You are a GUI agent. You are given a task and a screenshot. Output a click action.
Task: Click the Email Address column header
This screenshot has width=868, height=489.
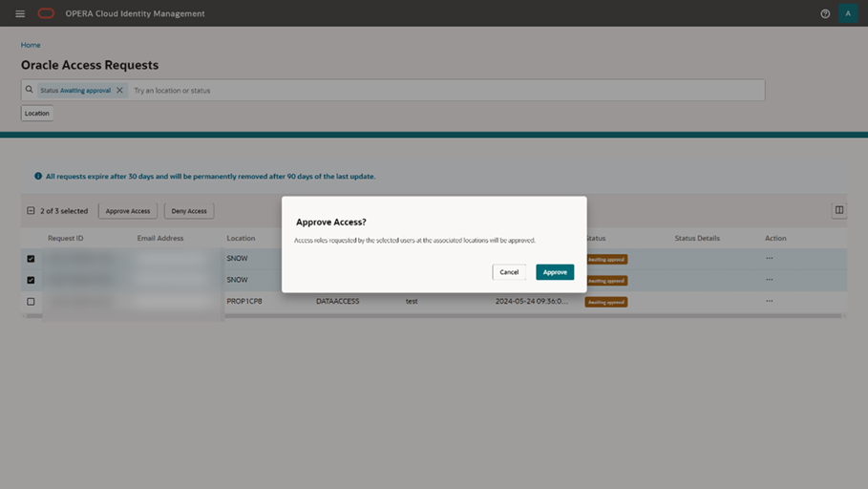pyautogui.click(x=160, y=238)
